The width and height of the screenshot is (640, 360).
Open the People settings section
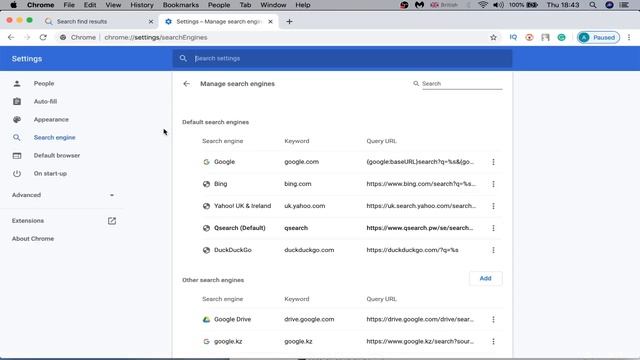pos(44,83)
